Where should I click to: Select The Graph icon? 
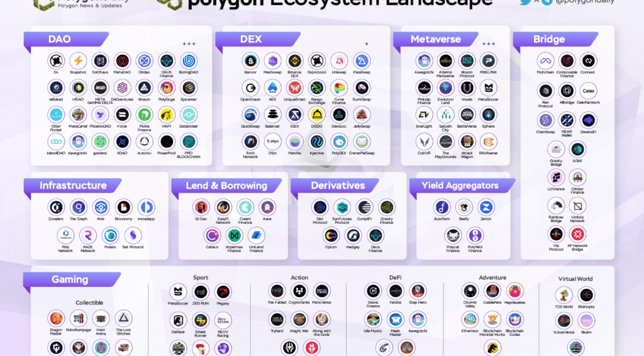click(78, 208)
